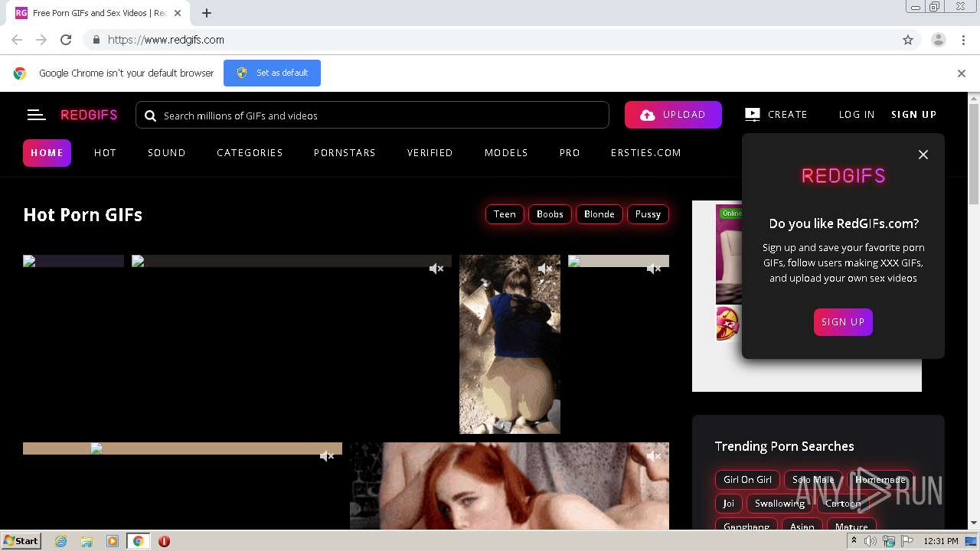Select the HOME tab
The height and width of the screenshot is (551, 980).
point(47,153)
